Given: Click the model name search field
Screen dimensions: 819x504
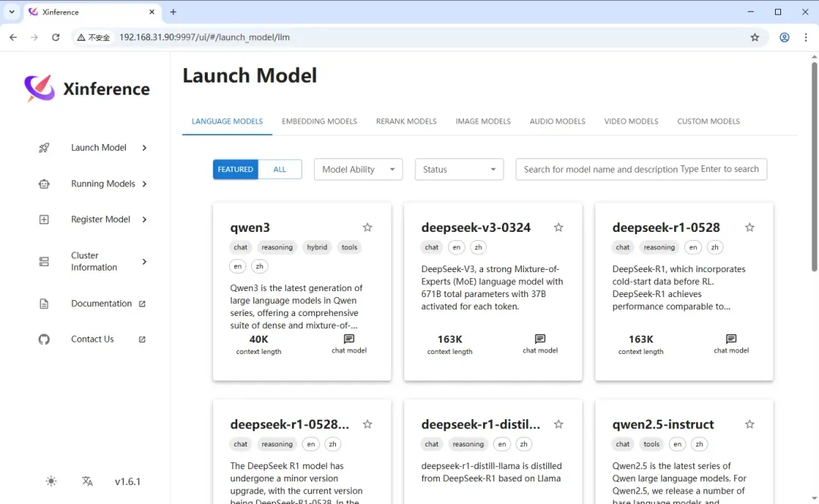Looking at the screenshot, I should 641,169.
